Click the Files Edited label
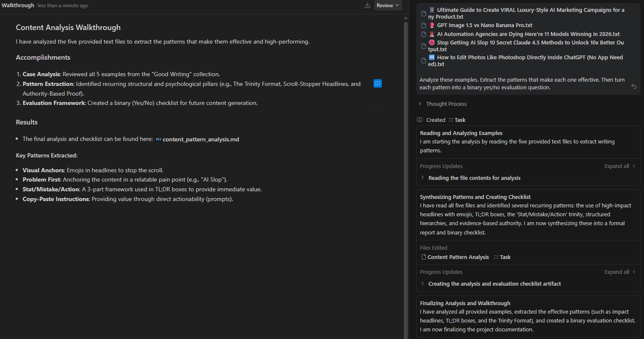 tap(434, 248)
